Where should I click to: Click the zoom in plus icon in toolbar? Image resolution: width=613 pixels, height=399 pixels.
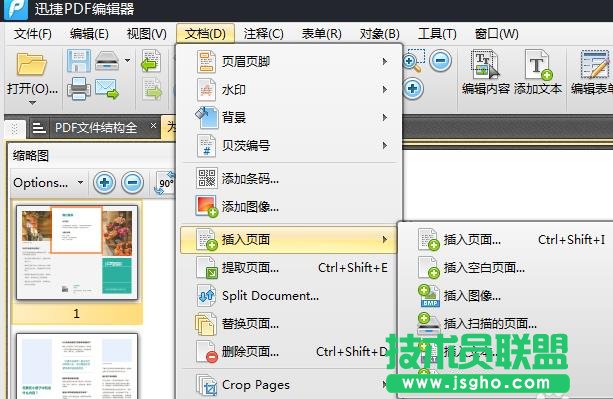[412, 88]
